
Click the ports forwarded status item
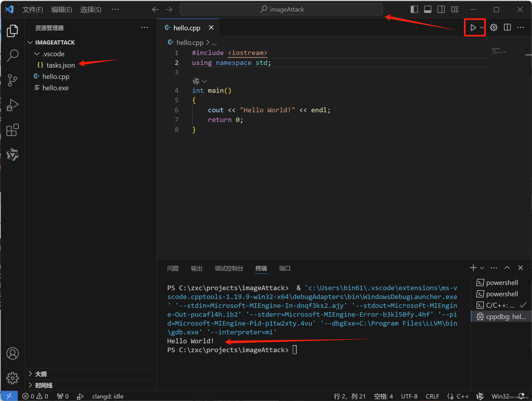(x=63, y=396)
